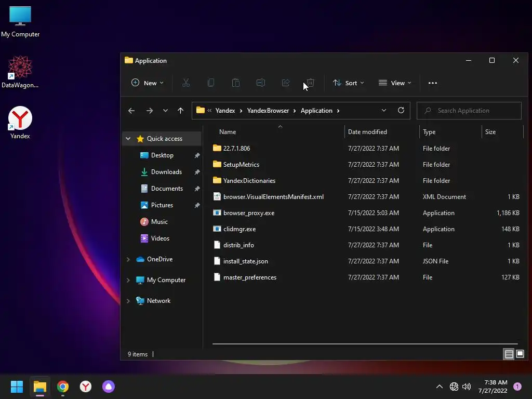Image resolution: width=532 pixels, height=399 pixels.
Task: Go up one folder level arrow
Action: (x=180, y=111)
